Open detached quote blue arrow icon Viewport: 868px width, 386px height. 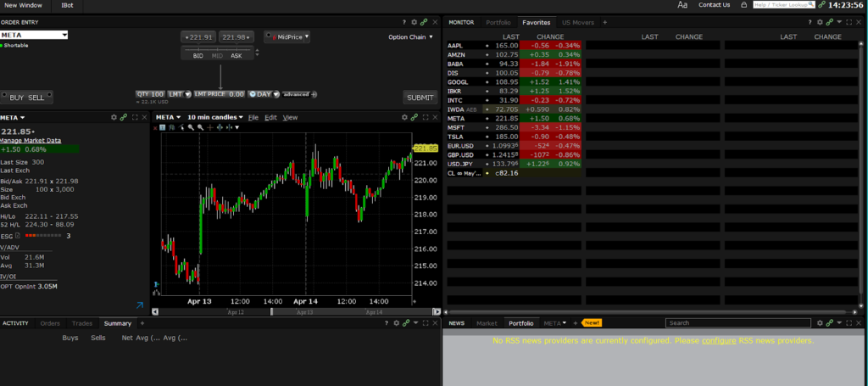[x=140, y=305]
